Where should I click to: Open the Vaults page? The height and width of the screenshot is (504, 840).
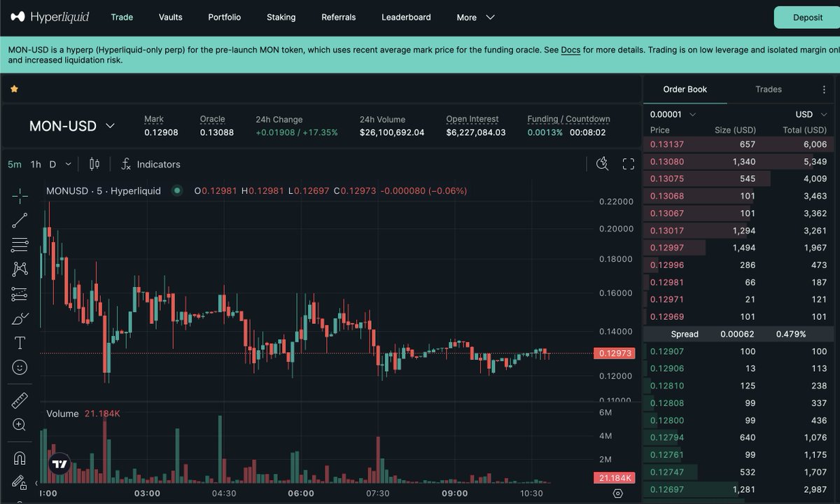point(171,17)
